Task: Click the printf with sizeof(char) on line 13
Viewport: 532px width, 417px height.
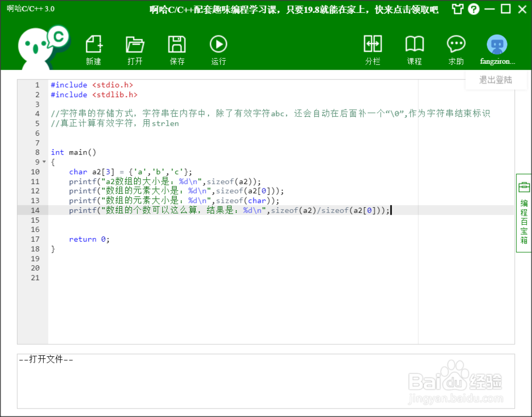Action: coord(174,201)
